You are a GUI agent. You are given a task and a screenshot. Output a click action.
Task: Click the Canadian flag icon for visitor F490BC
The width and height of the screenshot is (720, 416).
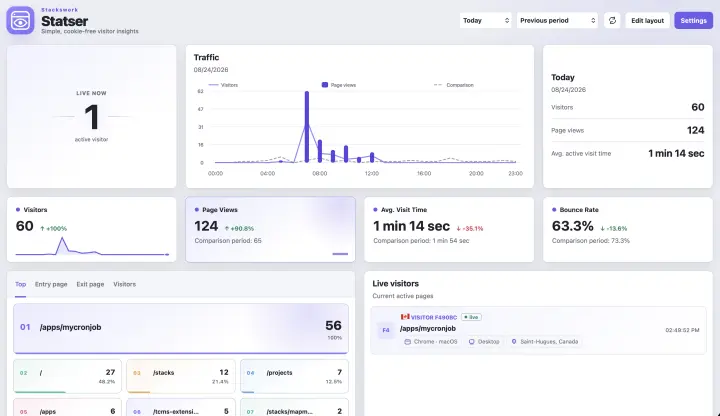pyautogui.click(x=405, y=317)
